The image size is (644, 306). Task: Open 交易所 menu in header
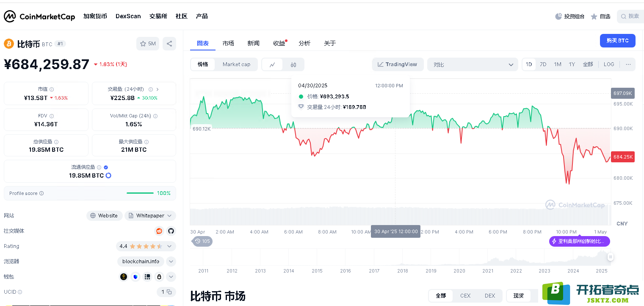(x=158, y=16)
